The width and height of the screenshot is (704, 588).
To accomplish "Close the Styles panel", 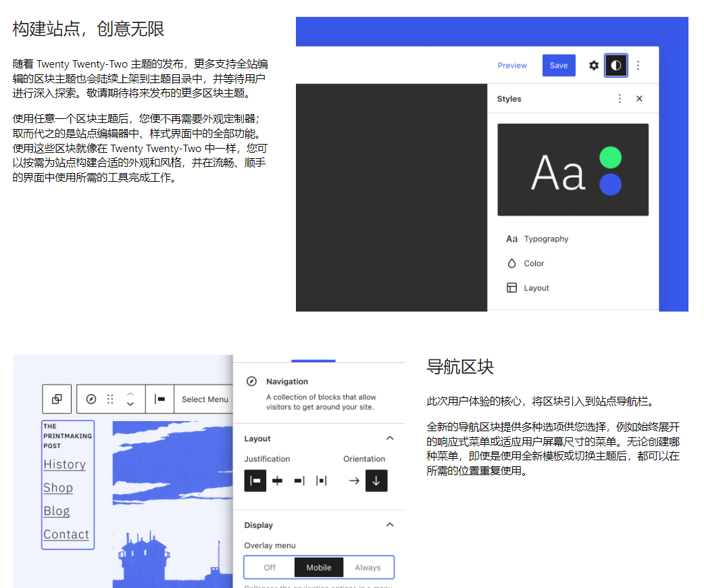I will (x=639, y=99).
